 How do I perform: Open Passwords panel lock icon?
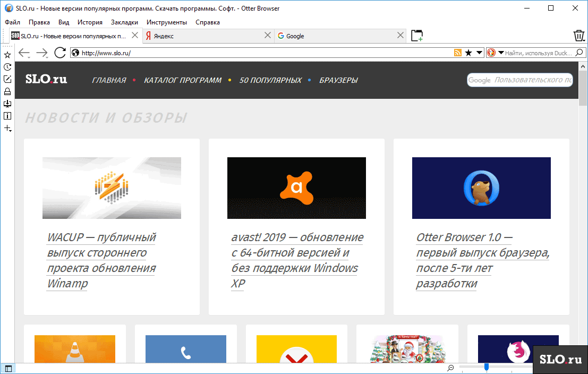7,91
